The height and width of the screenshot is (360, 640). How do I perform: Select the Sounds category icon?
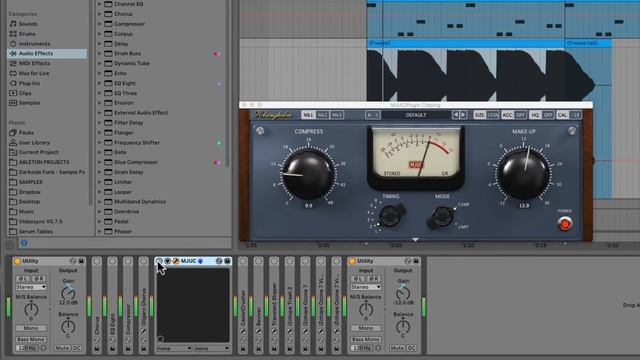click(13, 24)
